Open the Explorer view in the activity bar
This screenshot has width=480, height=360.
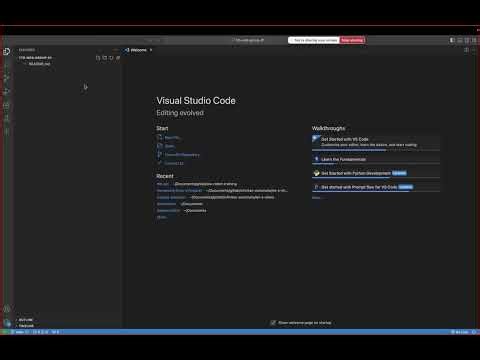pos(6,51)
